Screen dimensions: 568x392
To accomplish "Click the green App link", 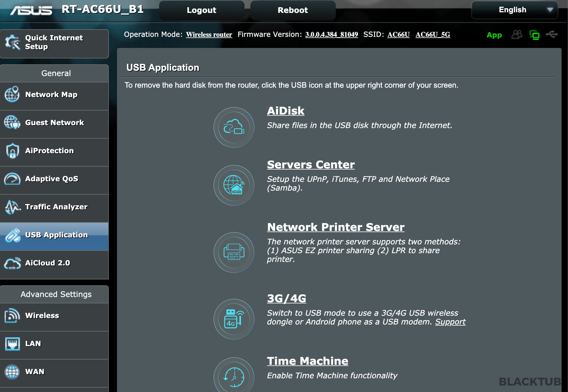I will (x=494, y=35).
